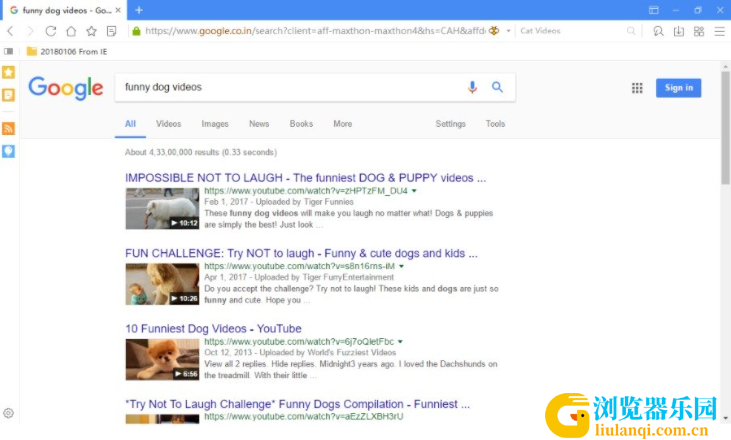Viewport: 731px width, 440px height.
Task: Open search Settings menu
Action: pos(450,124)
